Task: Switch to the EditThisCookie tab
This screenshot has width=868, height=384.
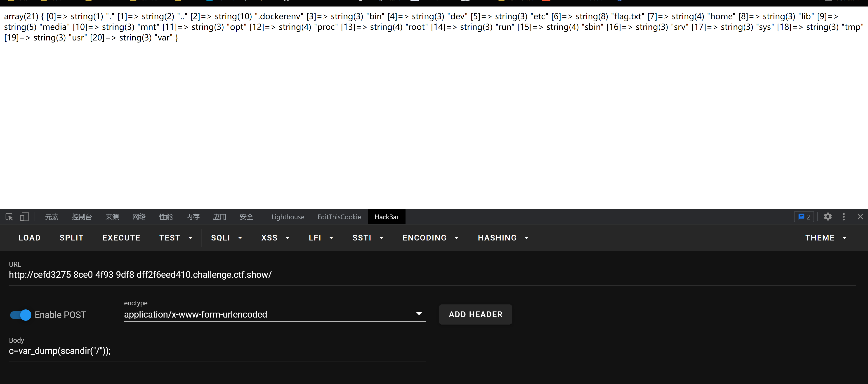Action: point(339,217)
